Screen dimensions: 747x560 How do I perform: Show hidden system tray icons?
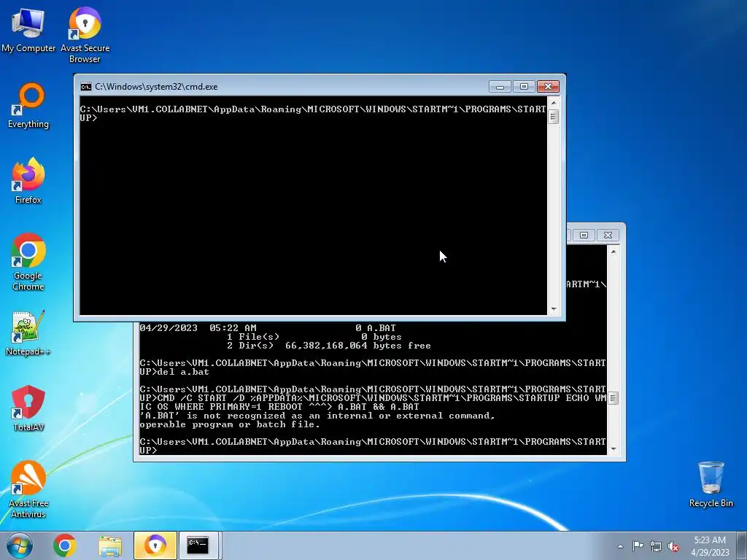(x=620, y=546)
